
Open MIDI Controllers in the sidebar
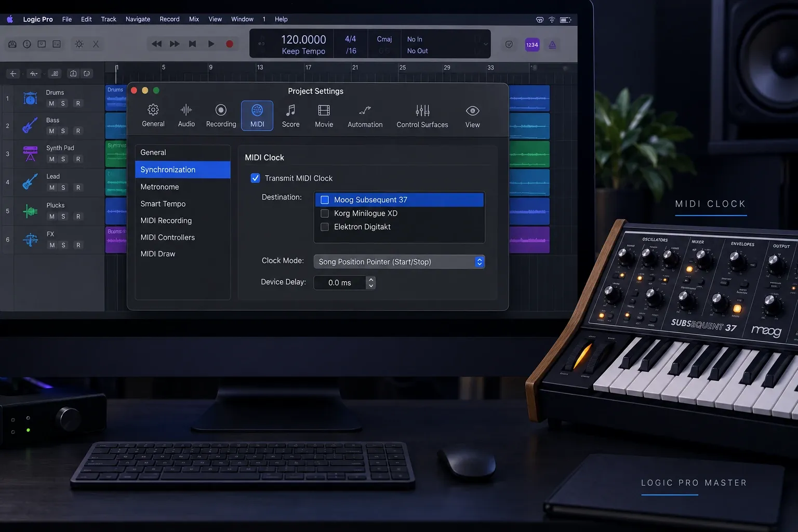(182, 237)
